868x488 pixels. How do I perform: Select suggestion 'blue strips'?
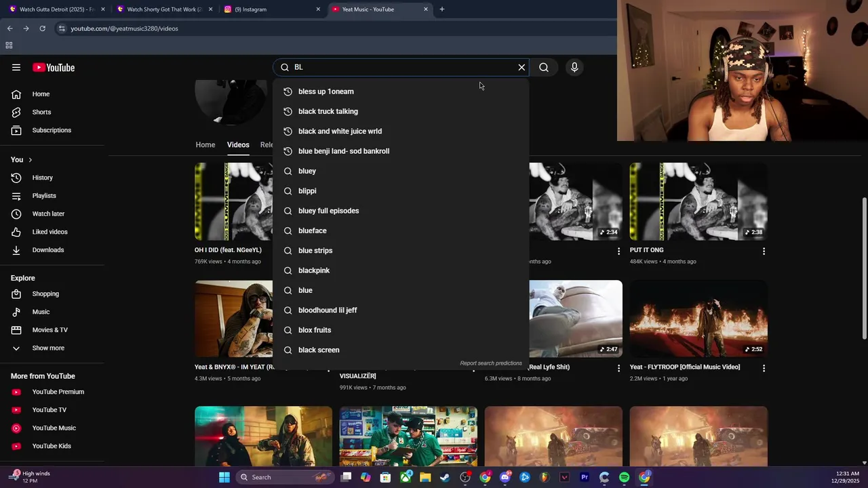pos(401,251)
